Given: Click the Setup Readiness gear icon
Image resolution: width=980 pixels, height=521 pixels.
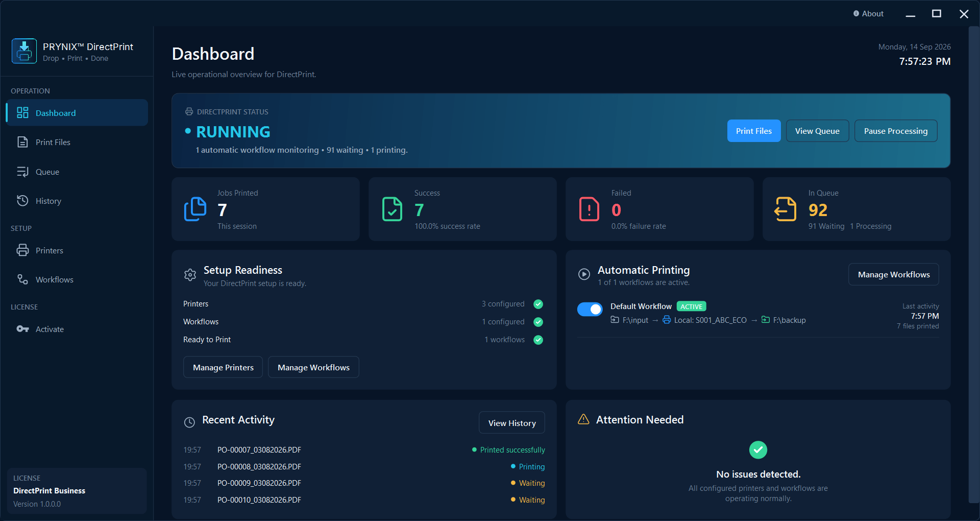Looking at the screenshot, I should point(190,275).
